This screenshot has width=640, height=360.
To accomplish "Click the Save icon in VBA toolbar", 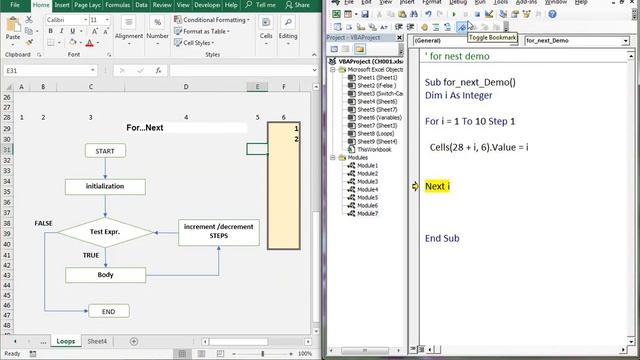I will (x=365, y=14).
